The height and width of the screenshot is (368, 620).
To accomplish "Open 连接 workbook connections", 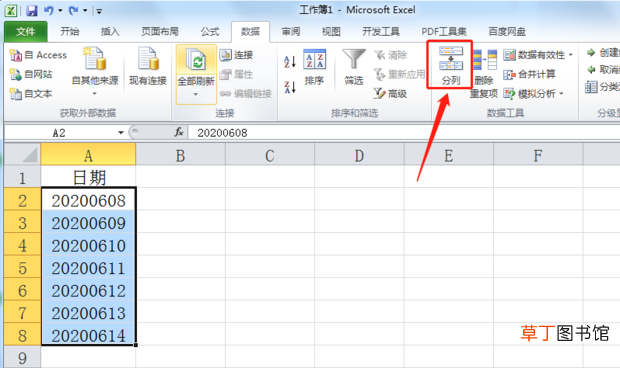I will [236, 55].
